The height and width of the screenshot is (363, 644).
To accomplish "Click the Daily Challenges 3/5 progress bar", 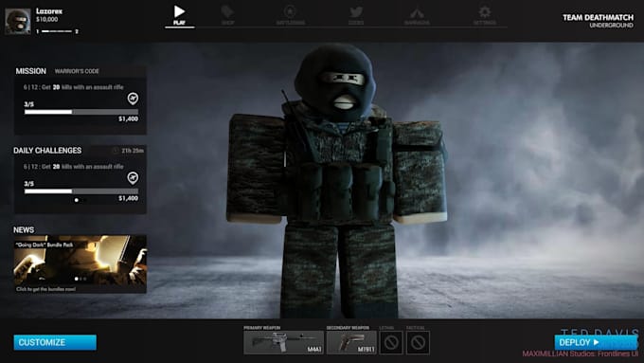I will 81,191.
